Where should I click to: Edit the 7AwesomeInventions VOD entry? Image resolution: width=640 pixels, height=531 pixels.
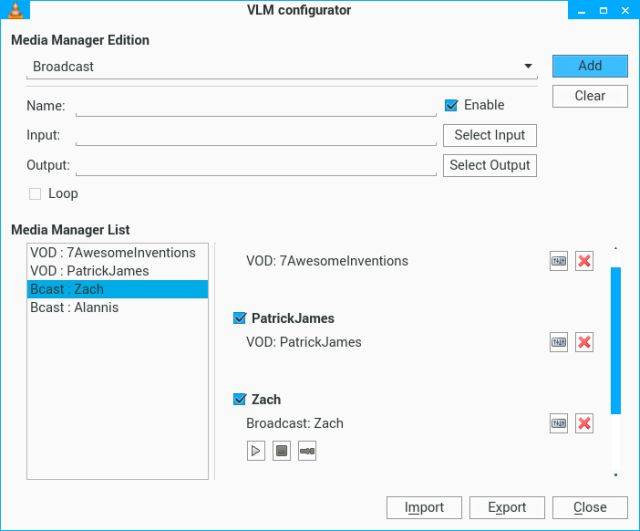(x=558, y=261)
